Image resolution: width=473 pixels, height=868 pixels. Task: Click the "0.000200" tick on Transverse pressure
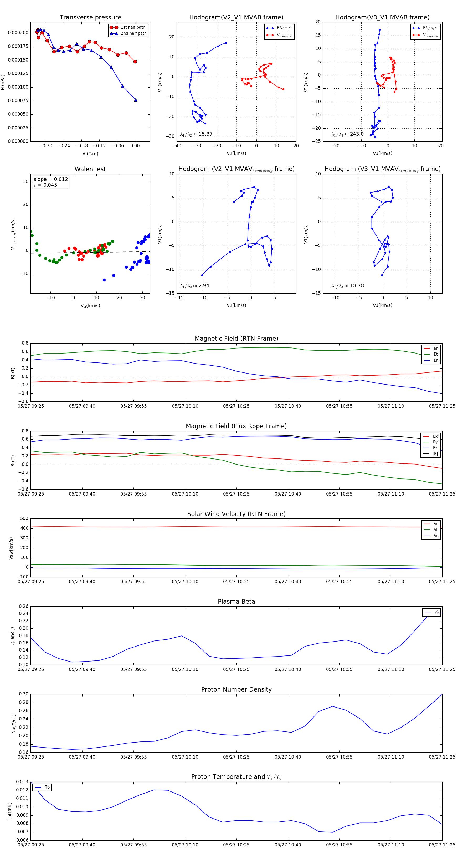[x=18, y=33]
